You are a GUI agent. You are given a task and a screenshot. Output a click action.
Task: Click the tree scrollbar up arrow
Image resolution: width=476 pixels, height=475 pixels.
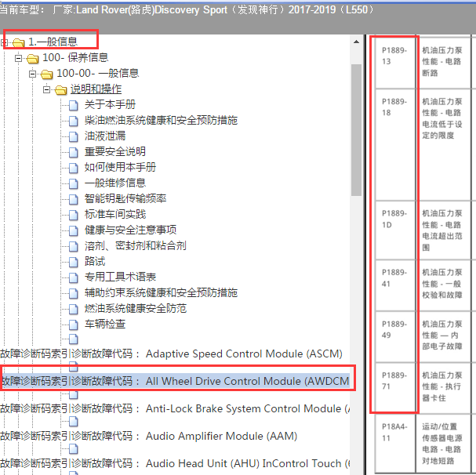tap(356, 42)
